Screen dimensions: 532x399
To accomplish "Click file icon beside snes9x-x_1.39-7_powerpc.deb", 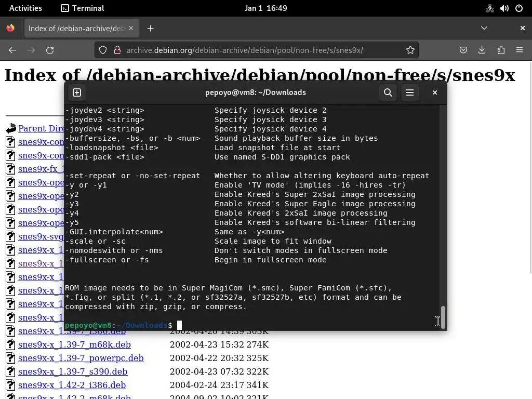I will pyautogui.click(x=10, y=358).
